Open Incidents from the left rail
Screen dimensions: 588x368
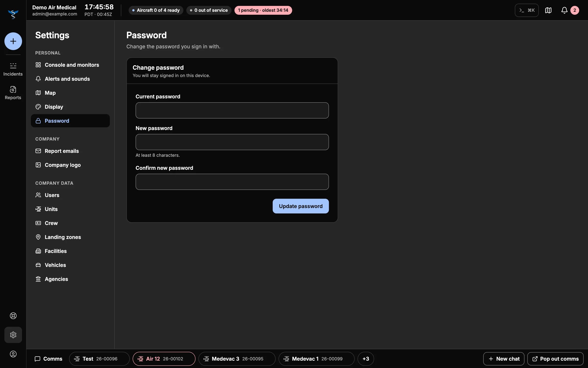pos(13,69)
